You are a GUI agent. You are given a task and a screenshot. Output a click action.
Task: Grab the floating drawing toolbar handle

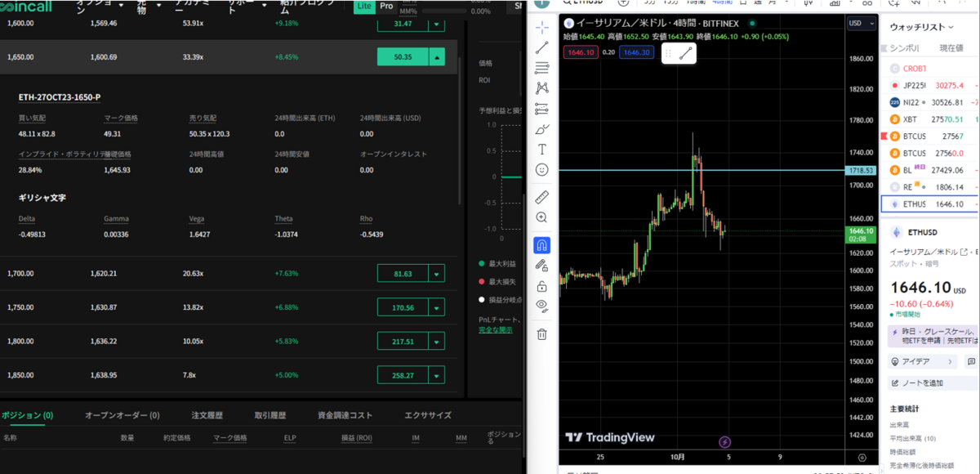coord(668,54)
